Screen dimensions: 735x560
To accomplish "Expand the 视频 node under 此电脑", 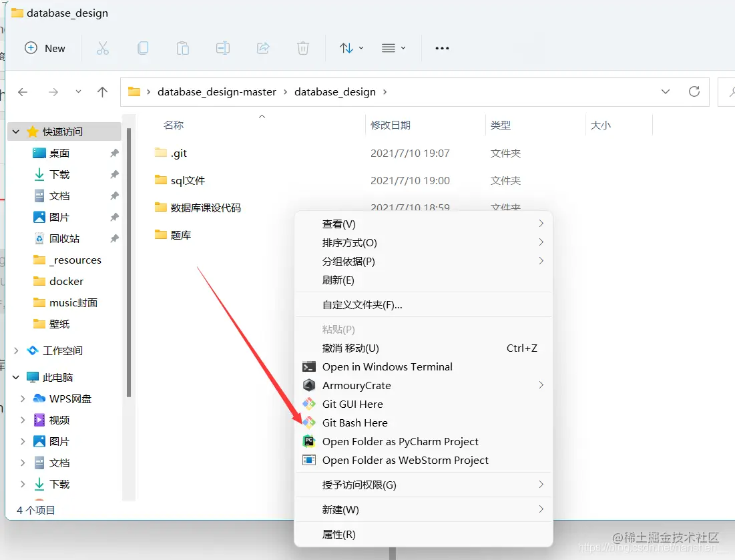I will click(x=23, y=420).
